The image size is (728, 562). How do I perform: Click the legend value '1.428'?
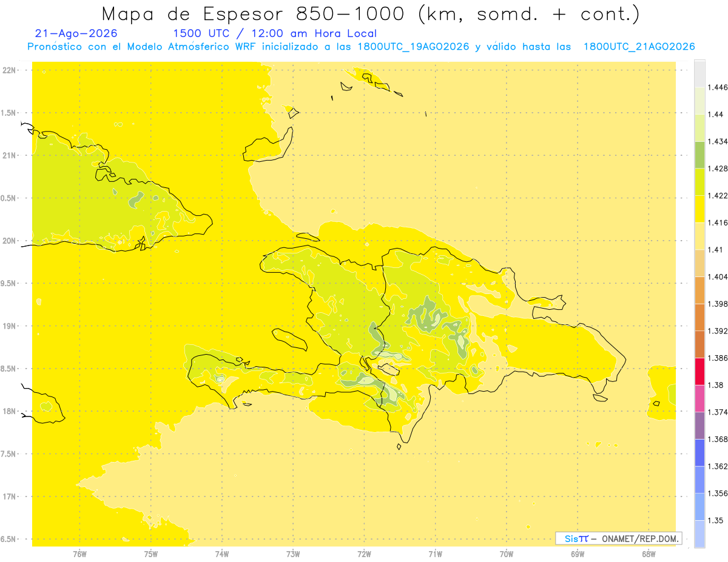pos(718,169)
